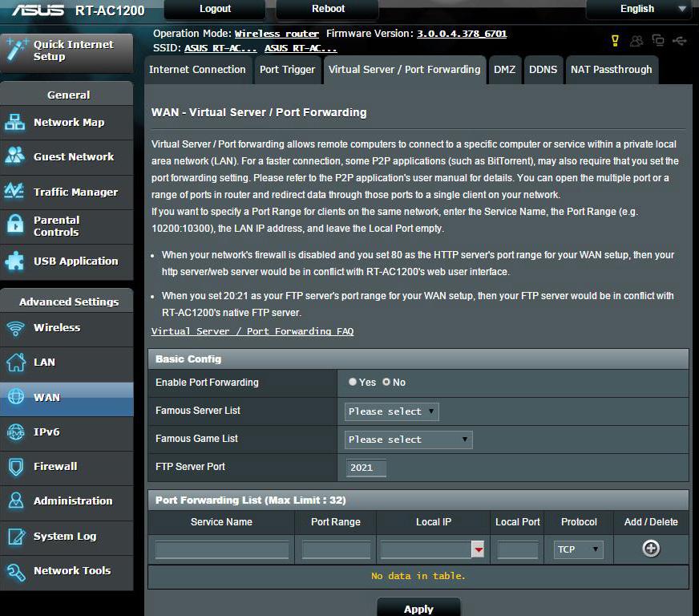The height and width of the screenshot is (616, 699).
Task: Click the ASUS logo
Action: [38, 10]
